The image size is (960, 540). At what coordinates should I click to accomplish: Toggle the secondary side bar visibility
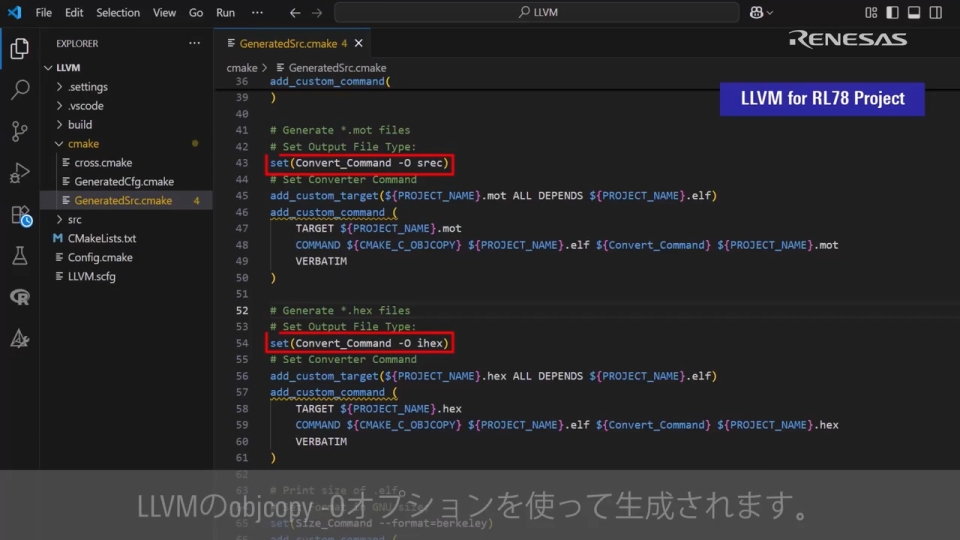(x=937, y=13)
